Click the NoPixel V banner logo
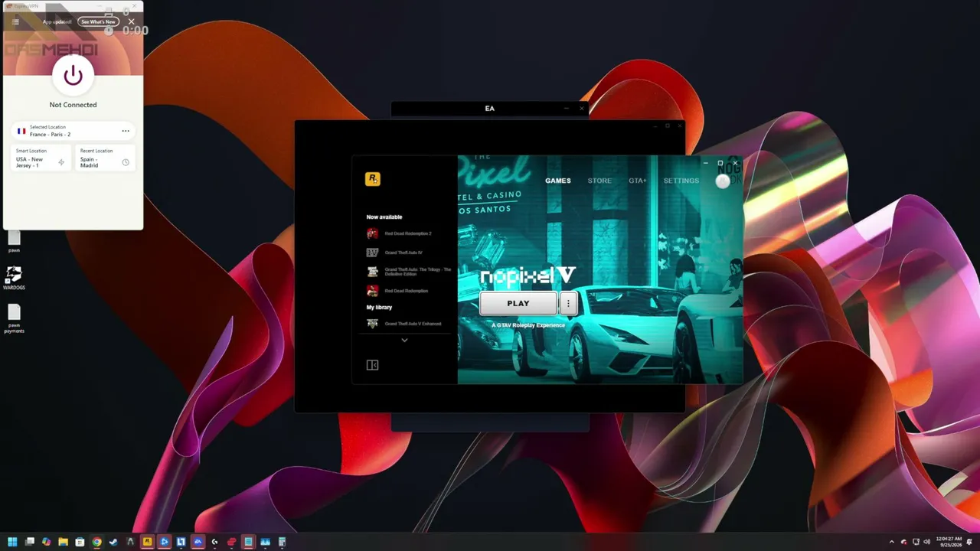Image resolution: width=980 pixels, height=551 pixels. click(528, 276)
